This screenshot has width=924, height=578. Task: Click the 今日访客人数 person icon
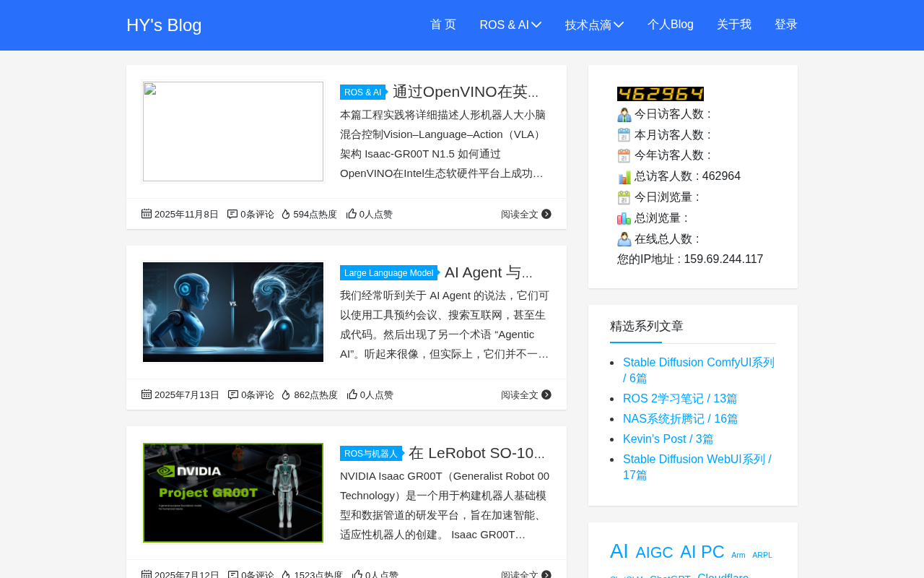coord(624,114)
